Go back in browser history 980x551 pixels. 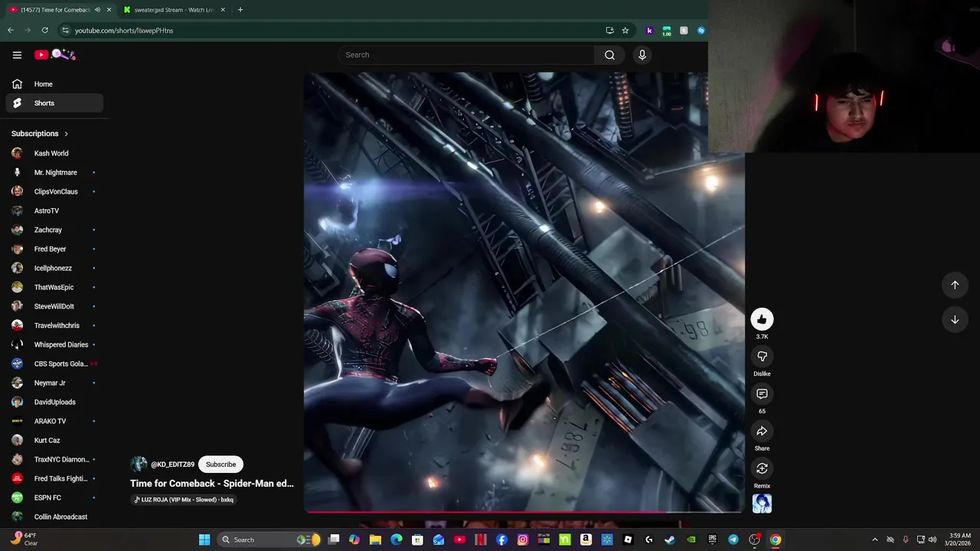click(11, 31)
